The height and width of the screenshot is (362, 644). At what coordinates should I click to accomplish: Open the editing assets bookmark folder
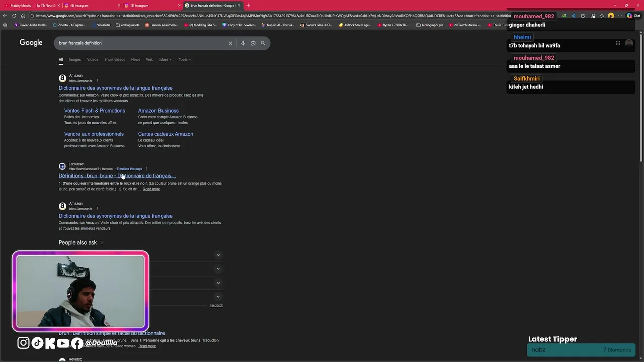coord(128,25)
